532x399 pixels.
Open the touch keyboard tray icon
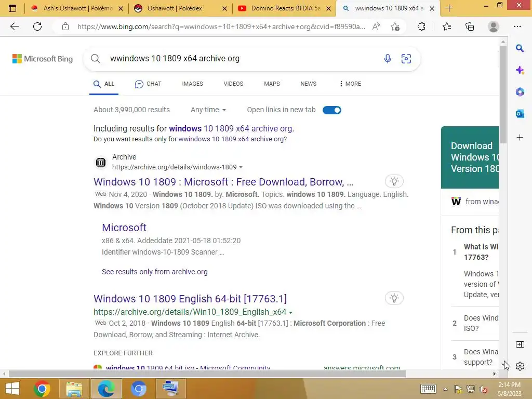tap(428, 389)
